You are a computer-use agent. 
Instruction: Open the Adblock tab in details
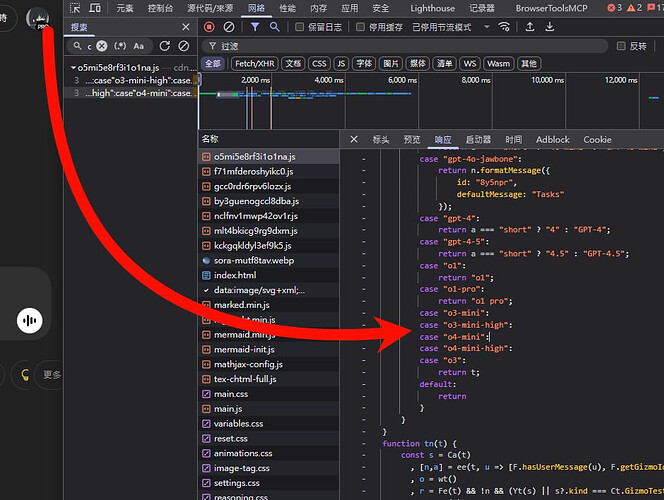click(553, 139)
